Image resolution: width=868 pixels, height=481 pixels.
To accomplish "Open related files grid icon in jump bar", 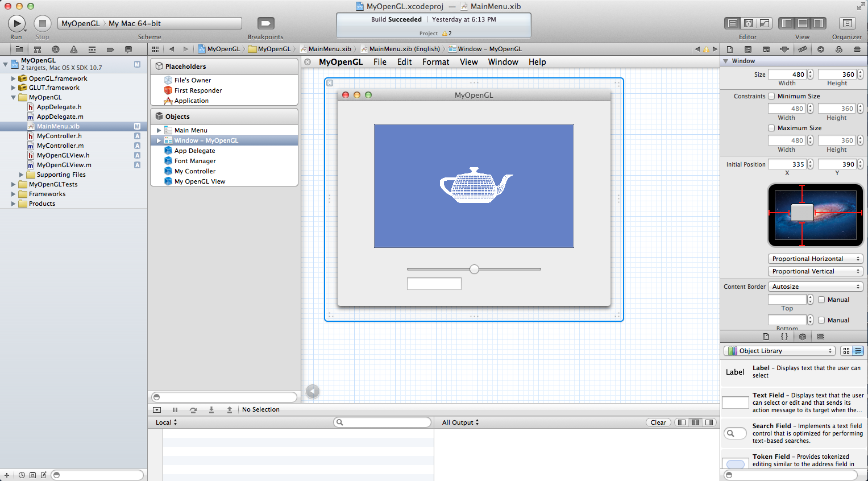I will [x=155, y=49].
